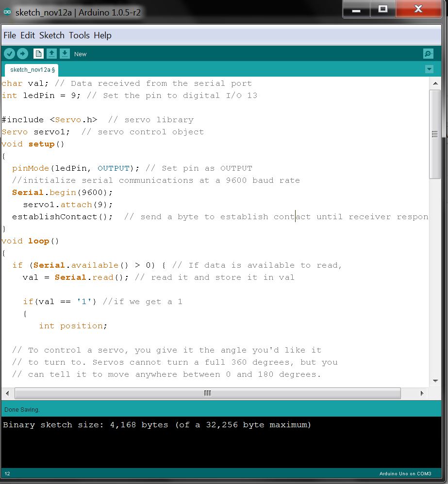
Task: Click the 'int position;' line
Action: 73,326
